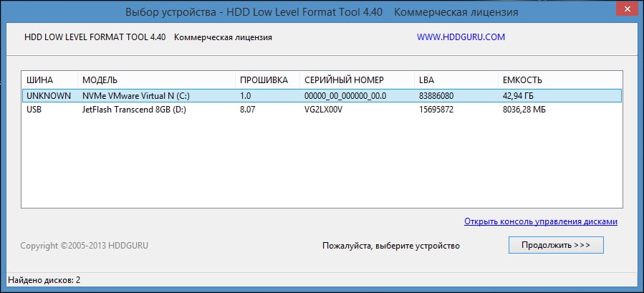Click the Продолжить >>> button
Screen dimensions: 644x293
click(x=556, y=245)
